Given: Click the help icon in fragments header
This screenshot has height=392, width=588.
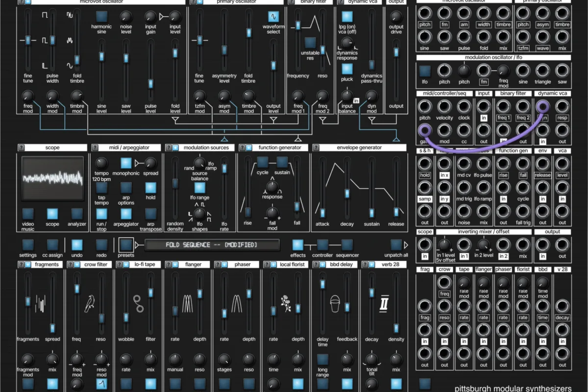Looking at the screenshot, I should coord(21,264).
